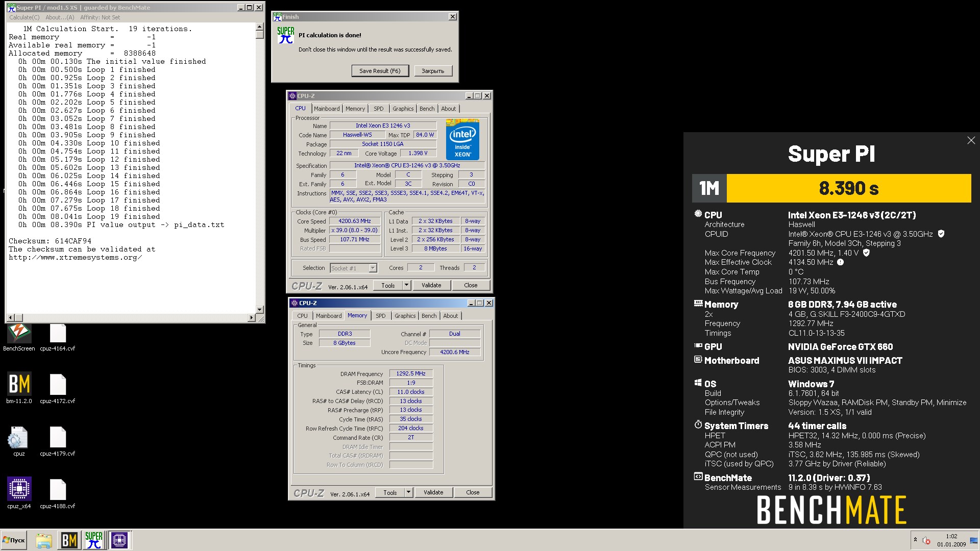Open cpuz-4172.cvf file on desktop
980x551 pixels.
[58, 389]
